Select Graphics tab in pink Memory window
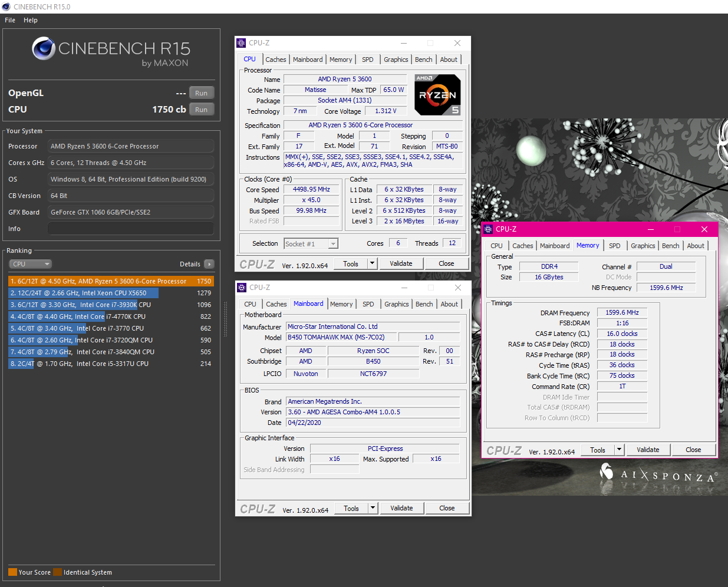Viewport: 728px width, 587px height. (643, 246)
